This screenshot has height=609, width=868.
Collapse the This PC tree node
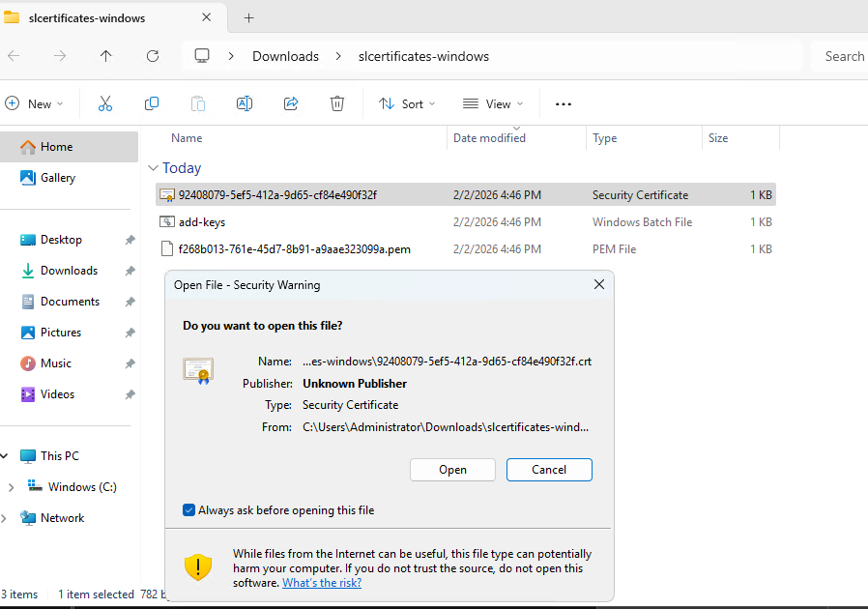(x=5, y=456)
